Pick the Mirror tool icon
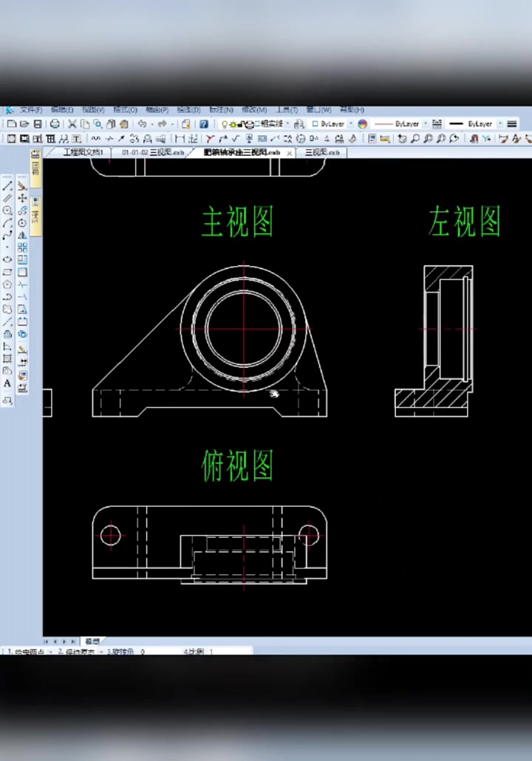 (x=22, y=235)
